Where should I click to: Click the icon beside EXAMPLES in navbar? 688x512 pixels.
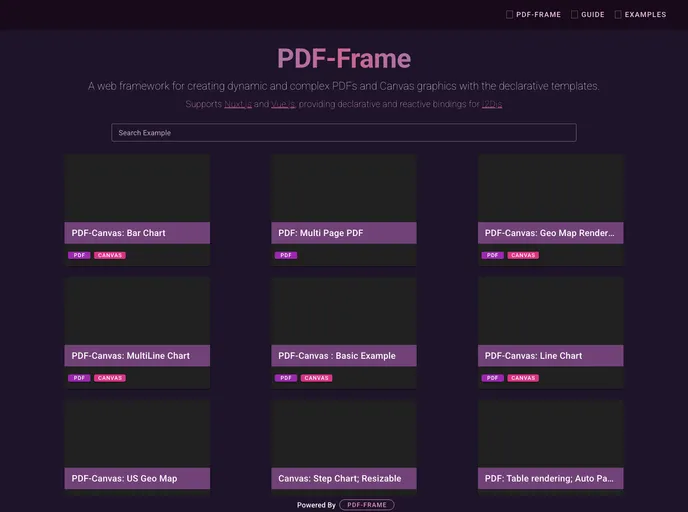[x=618, y=14]
